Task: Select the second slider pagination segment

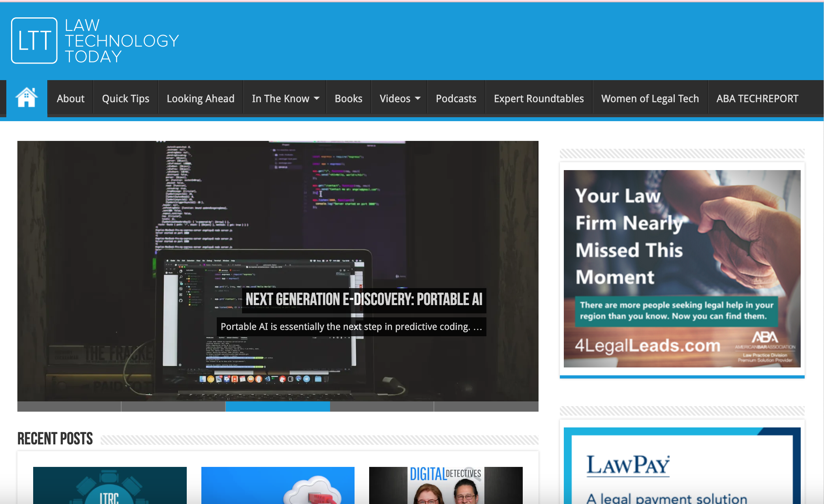Action: (173, 407)
